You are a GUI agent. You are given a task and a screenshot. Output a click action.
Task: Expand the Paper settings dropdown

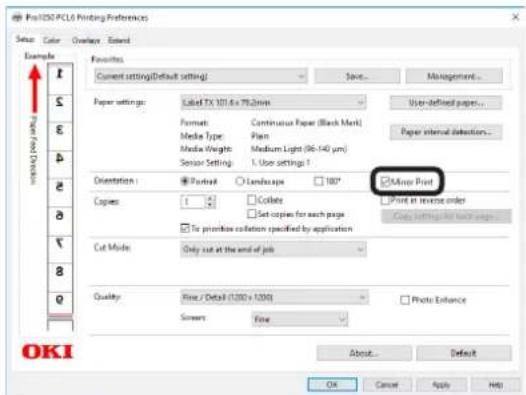(x=273, y=102)
